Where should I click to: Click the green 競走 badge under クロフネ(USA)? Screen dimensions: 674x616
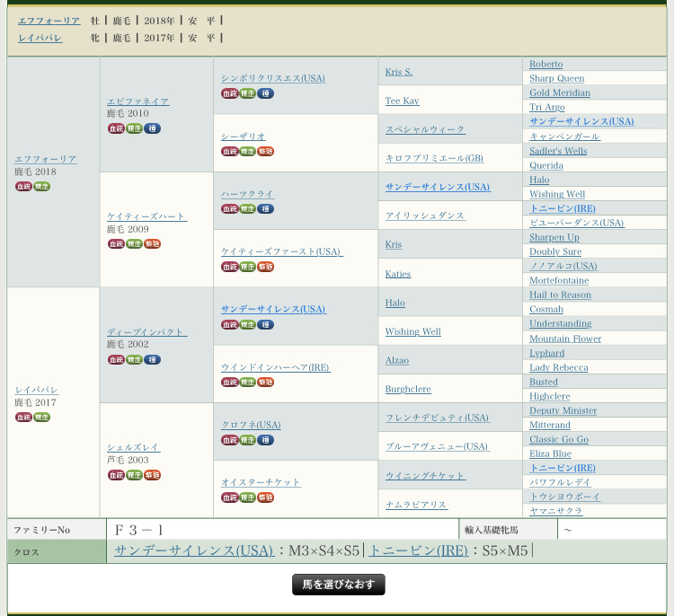pos(248,439)
